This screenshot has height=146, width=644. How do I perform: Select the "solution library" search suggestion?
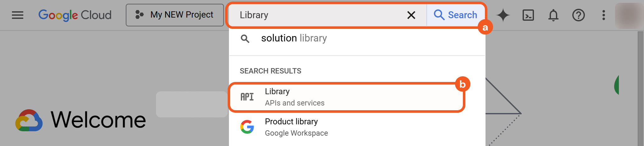pyautogui.click(x=294, y=38)
